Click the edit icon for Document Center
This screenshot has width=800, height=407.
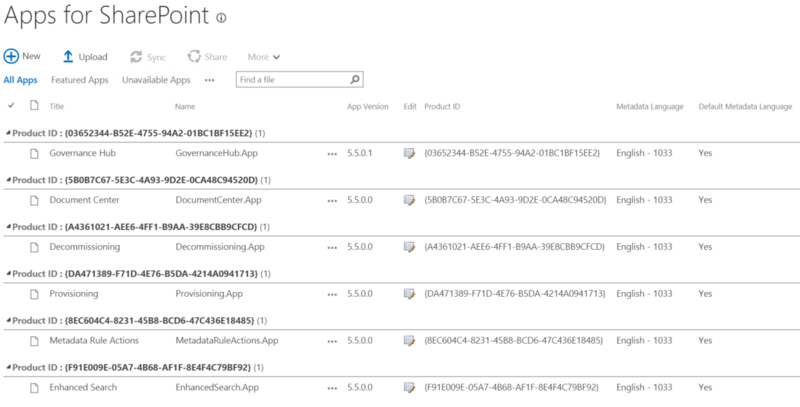[409, 200]
